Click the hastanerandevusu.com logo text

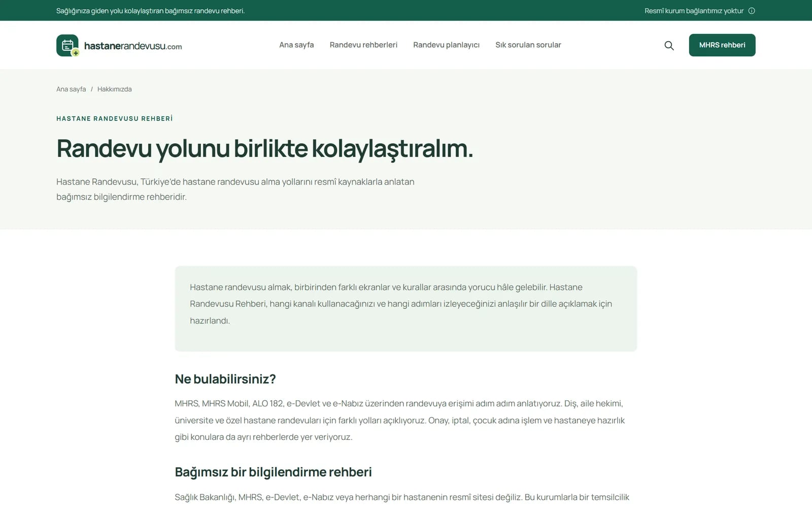(133, 46)
